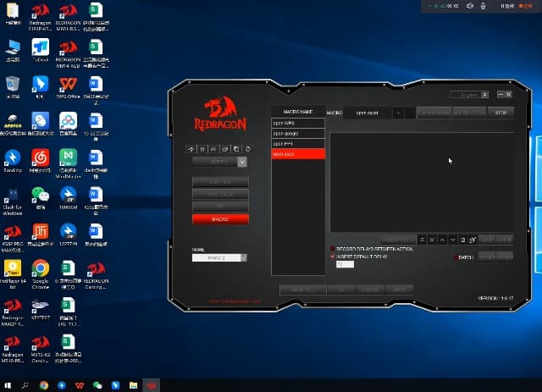Open WPS Office desktop shortcut

[68, 88]
